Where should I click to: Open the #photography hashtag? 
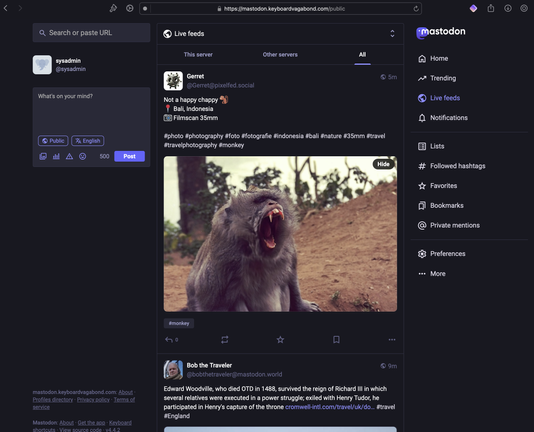[x=204, y=136]
